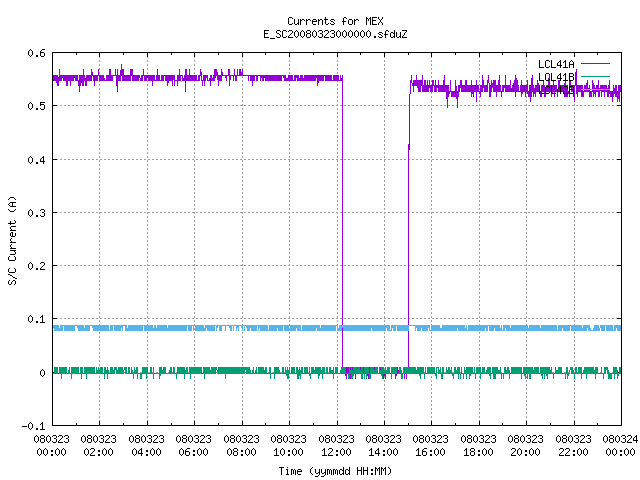Click the x-axis tick '080323 06:00'
This screenshot has height=480, width=640.
[x=194, y=446]
